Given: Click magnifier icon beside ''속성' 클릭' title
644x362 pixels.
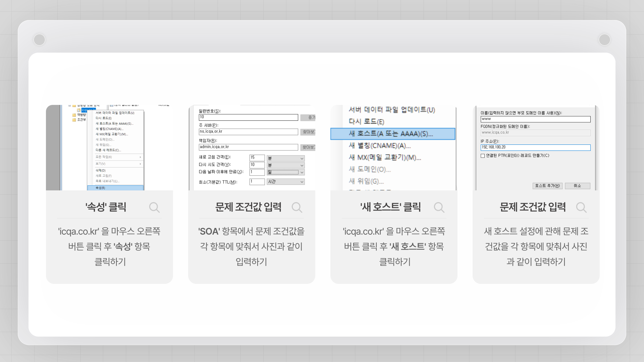Looking at the screenshot, I should 154,207.
